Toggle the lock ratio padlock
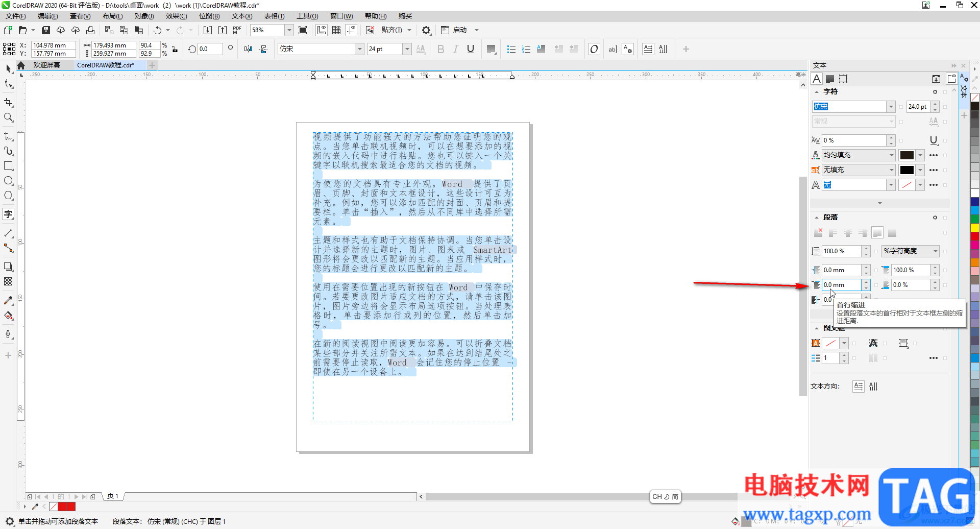 175,49
